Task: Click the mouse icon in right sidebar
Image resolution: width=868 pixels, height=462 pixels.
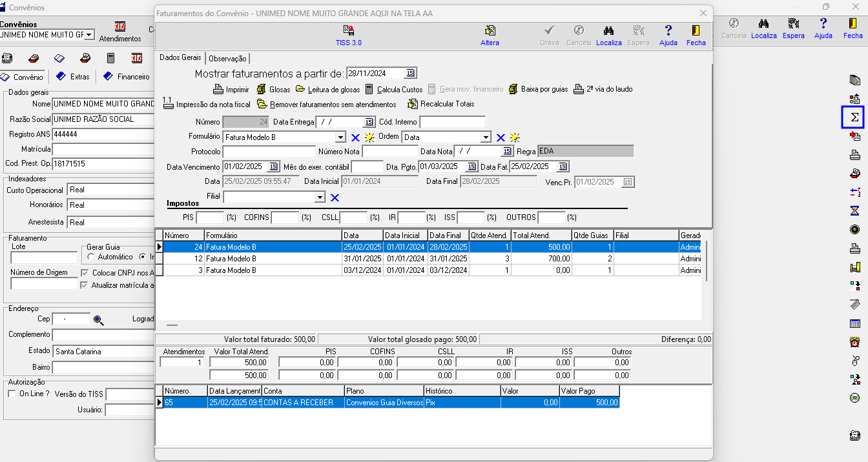Action: 854,361
